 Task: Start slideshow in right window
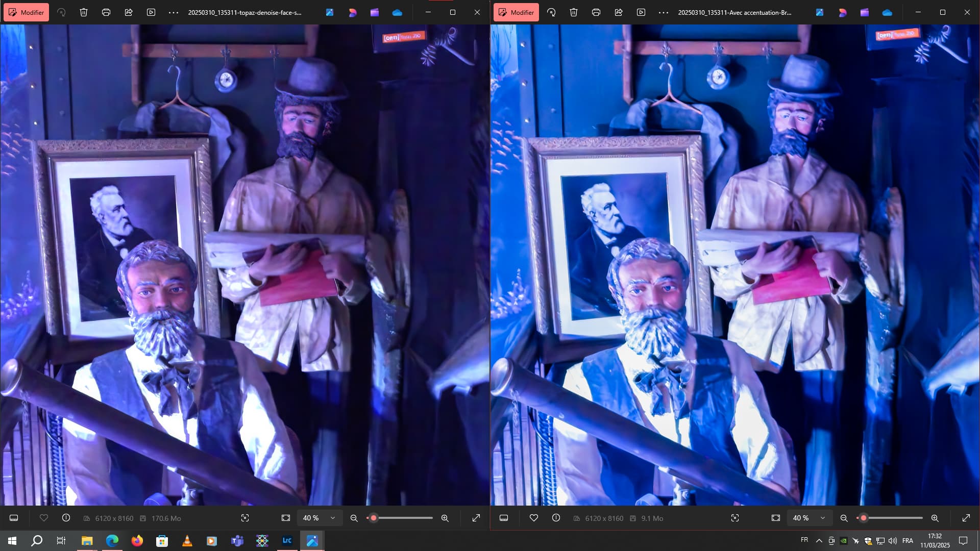[641, 12]
